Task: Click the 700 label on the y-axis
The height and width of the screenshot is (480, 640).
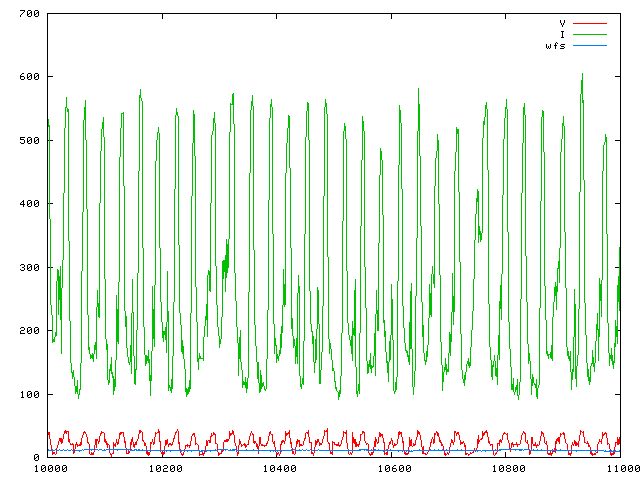Action: (x=29, y=14)
